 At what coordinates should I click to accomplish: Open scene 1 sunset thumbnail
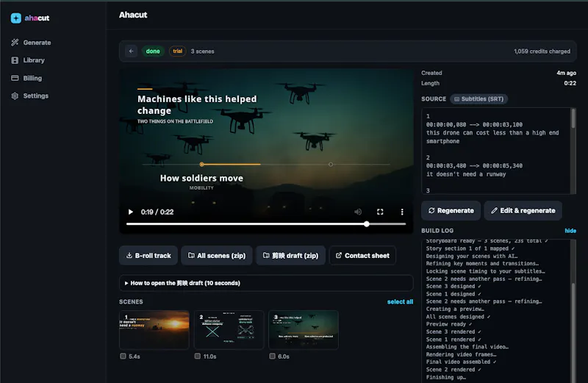pyautogui.click(x=154, y=330)
